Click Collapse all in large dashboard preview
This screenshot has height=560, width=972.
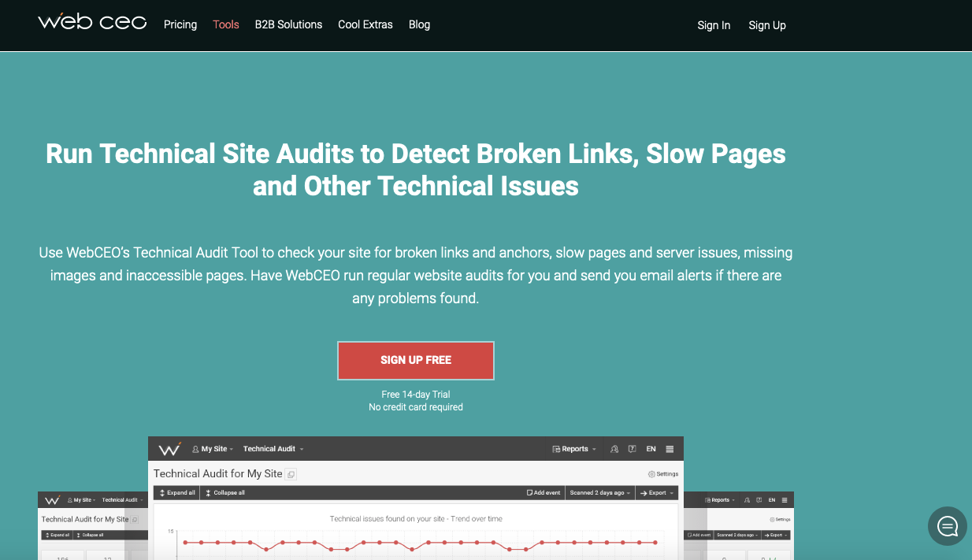[224, 492]
